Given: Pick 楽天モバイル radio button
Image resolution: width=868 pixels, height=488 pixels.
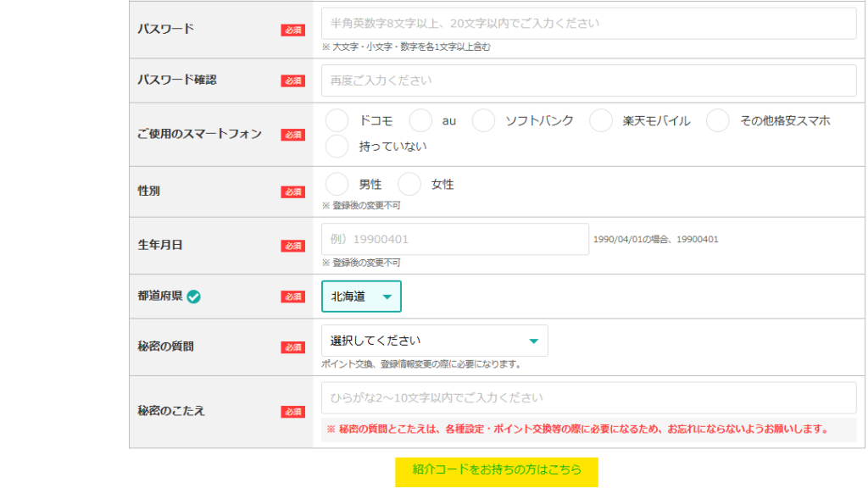Looking at the screenshot, I should coord(601,121).
